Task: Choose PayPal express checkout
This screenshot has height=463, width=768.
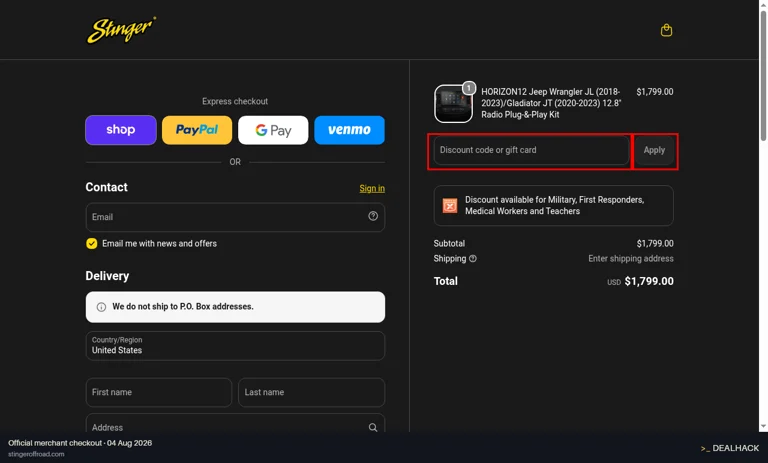Action: (197, 130)
